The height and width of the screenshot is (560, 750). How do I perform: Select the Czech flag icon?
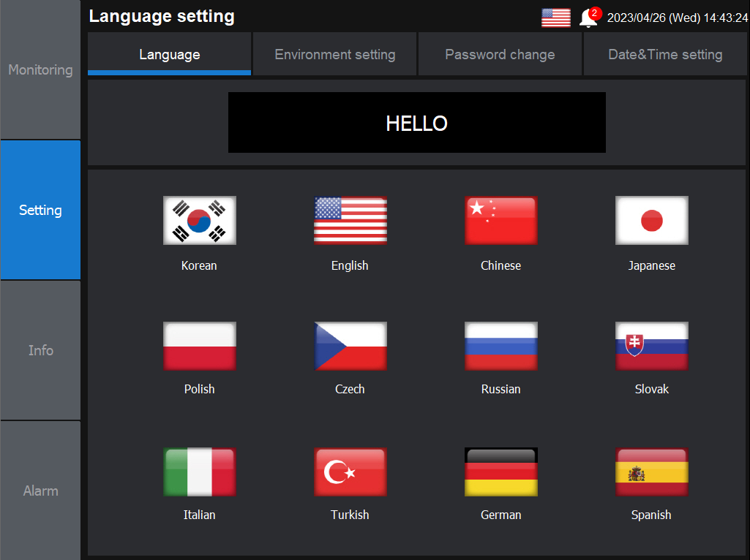(x=350, y=346)
